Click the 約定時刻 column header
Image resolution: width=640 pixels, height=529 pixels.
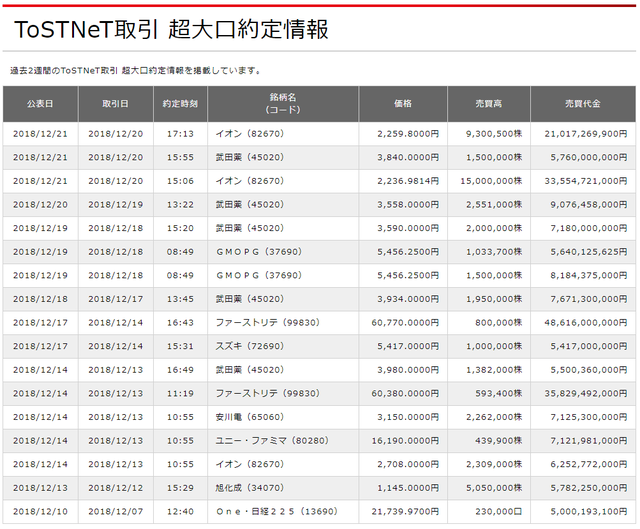click(180, 104)
